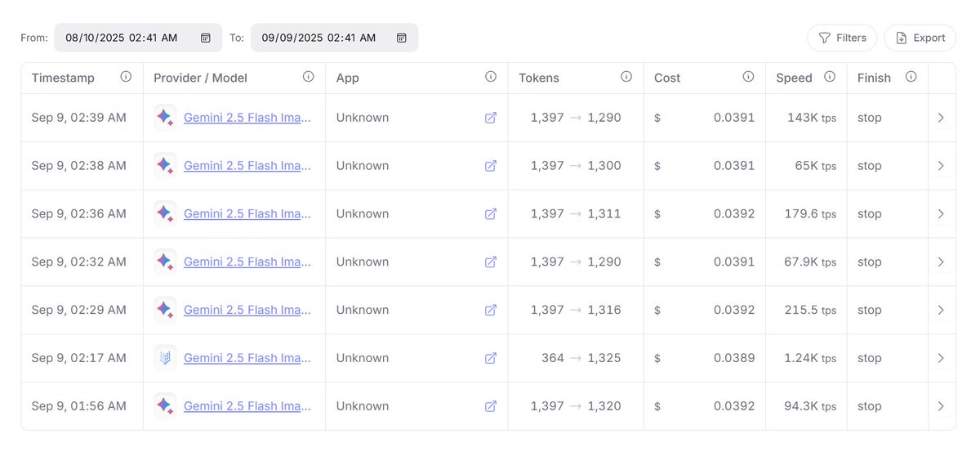Click info icon next to App header
Image resolution: width=980 pixels, height=452 pixels.
[491, 77]
